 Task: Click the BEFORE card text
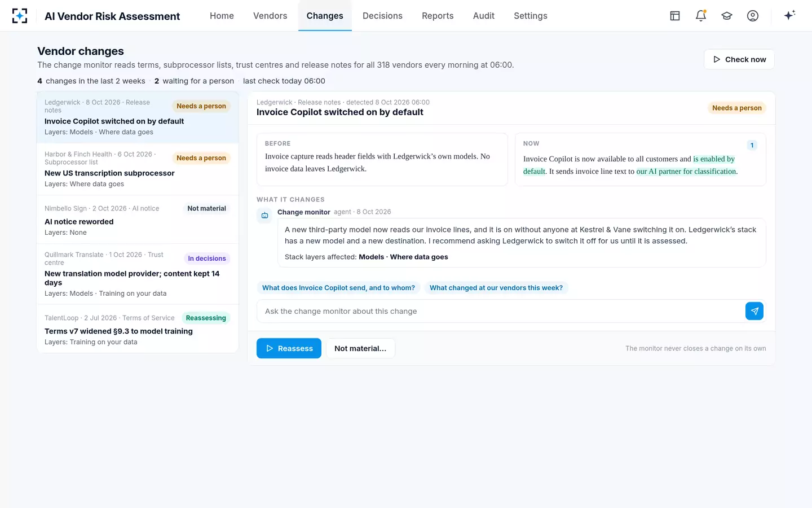tap(377, 163)
